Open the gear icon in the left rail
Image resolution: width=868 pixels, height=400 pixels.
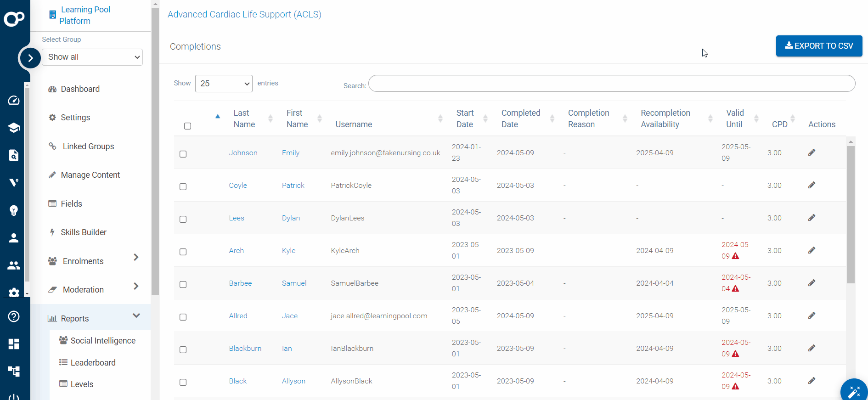14,293
